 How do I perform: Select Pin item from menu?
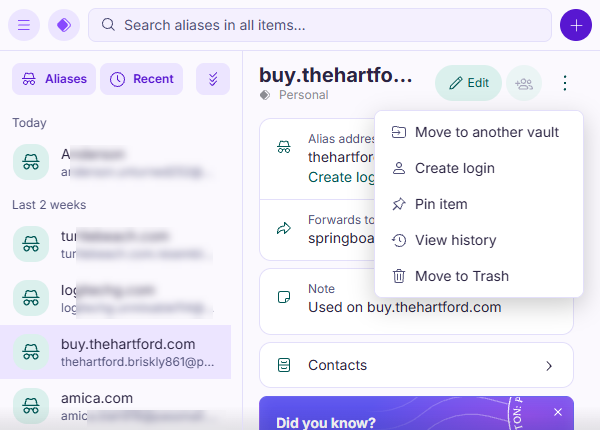pos(441,204)
